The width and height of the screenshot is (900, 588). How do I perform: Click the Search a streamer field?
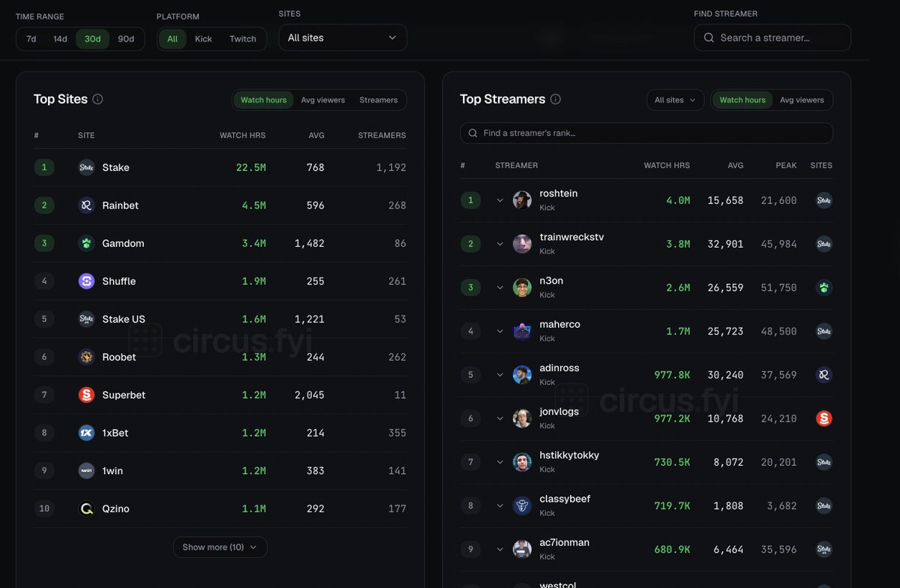[x=772, y=37]
